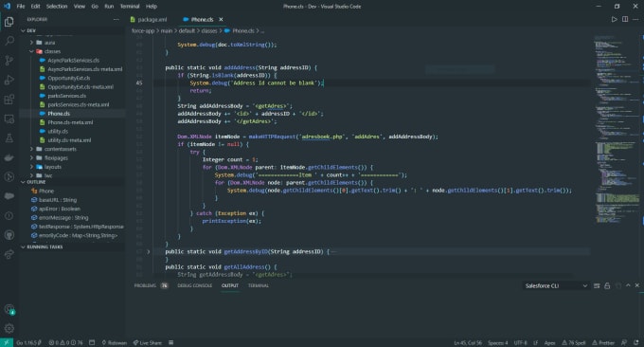Open parksServices.cls-meta.xml file
The height and width of the screenshot is (347, 644).
click(78, 104)
